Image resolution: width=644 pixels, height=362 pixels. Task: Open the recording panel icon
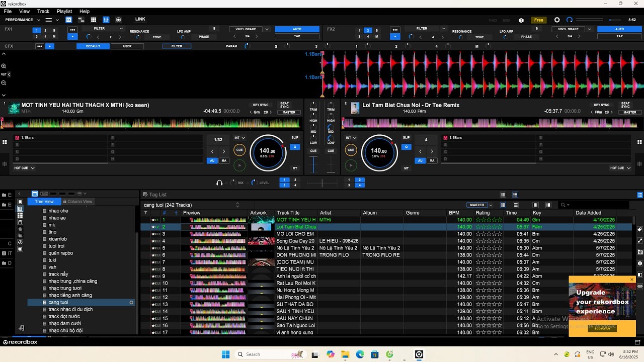click(119, 20)
